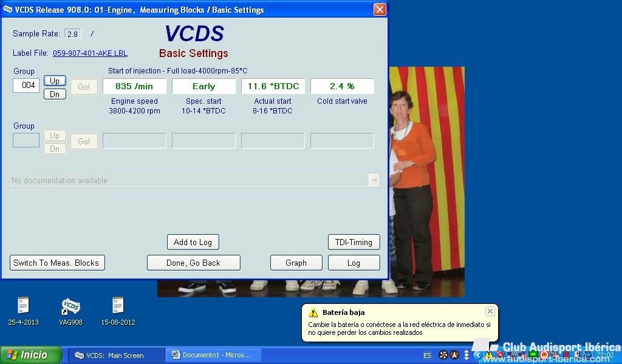Click the red shield security alert tray icon

501,354
